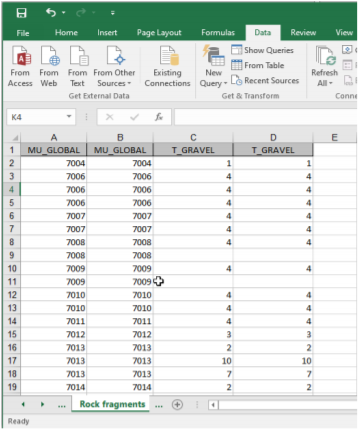Click cell A1 containing MU_GLOBAL
The image size is (360, 430).
tap(54, 150)
